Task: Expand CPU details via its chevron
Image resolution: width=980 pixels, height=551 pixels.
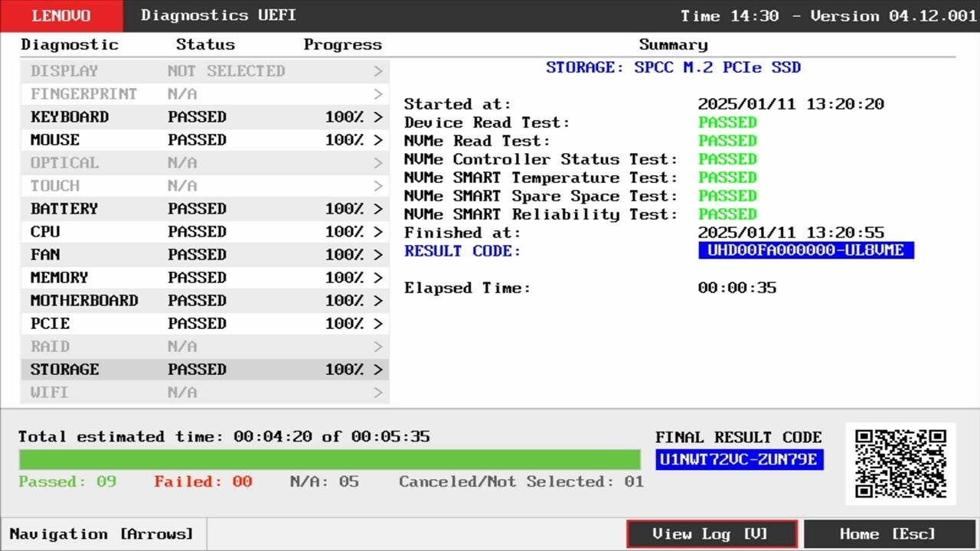Action: point(378,232)
